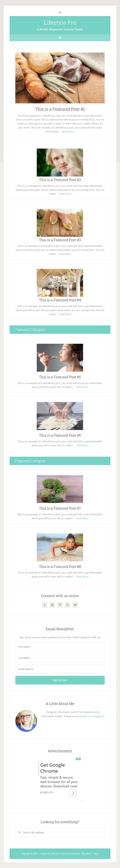The height and width of the screenshot is (868, 120).
Task: Follow the twitter link in About Me
Action: 84,716
